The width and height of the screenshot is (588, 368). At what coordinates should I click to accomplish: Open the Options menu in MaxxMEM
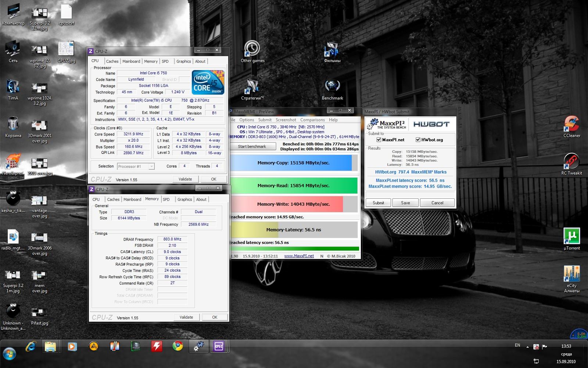[x=247, y=120]
